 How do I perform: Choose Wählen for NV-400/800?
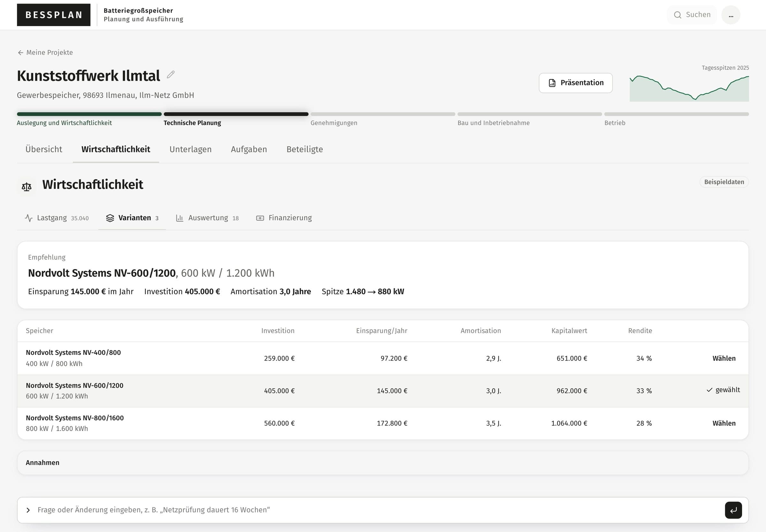click(724, 358)
